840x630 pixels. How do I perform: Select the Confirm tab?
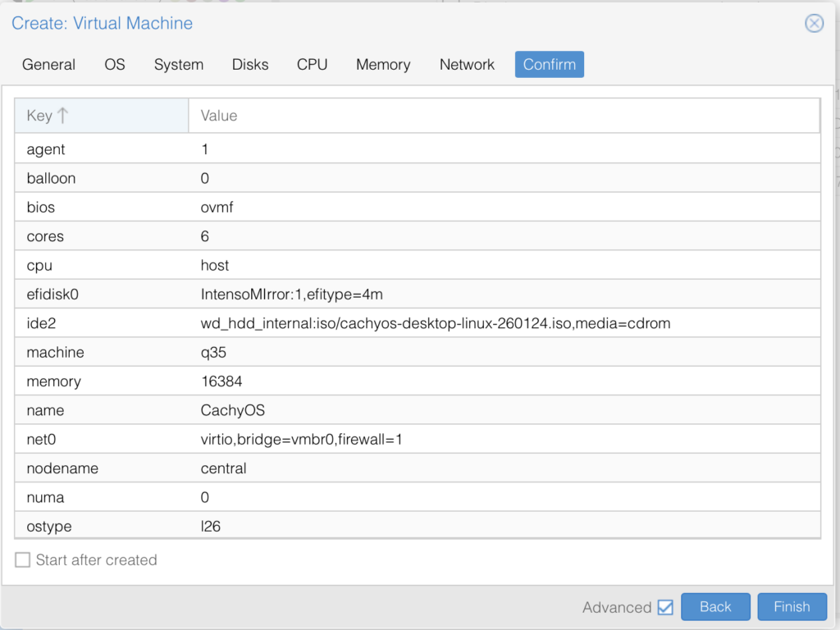[x=549, y=65]
